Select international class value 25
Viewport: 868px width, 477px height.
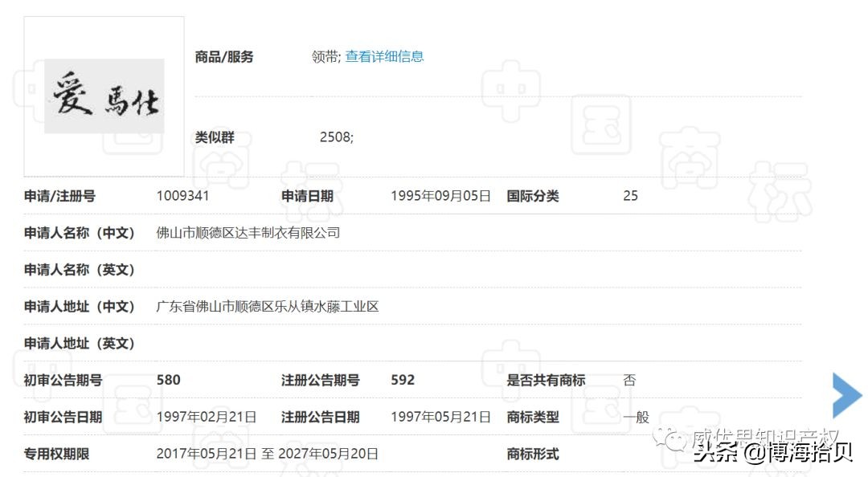coord(630,196)
